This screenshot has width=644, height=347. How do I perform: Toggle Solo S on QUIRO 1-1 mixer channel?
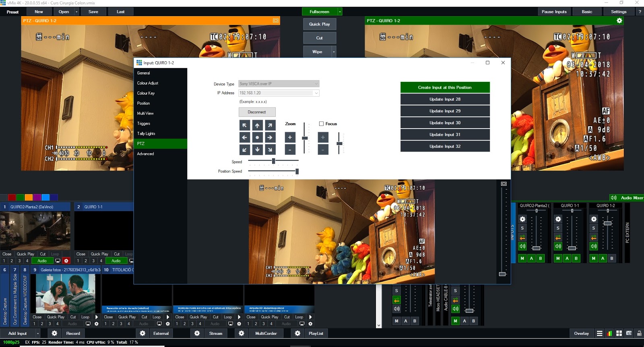(x=558, y=228)
